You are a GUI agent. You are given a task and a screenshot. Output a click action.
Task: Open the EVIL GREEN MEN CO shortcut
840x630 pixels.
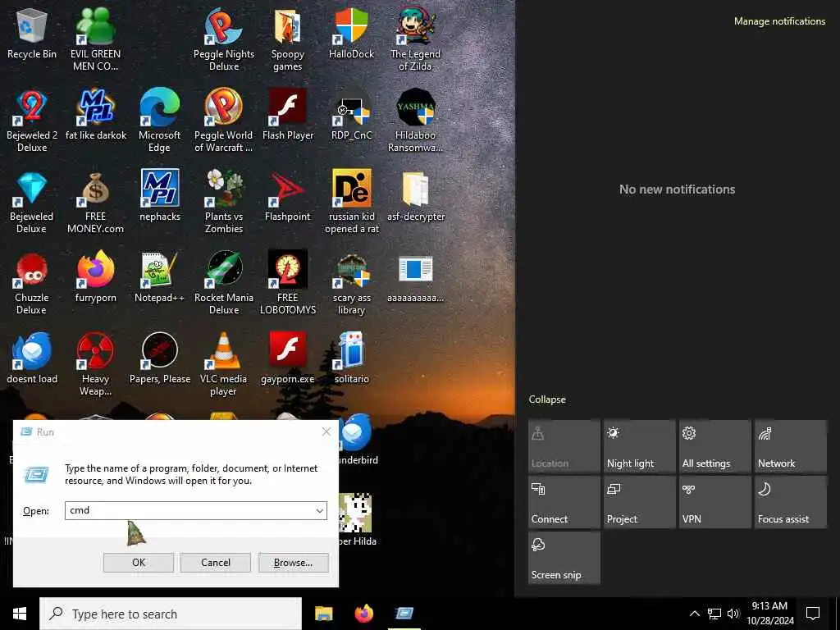pos(95,39)
